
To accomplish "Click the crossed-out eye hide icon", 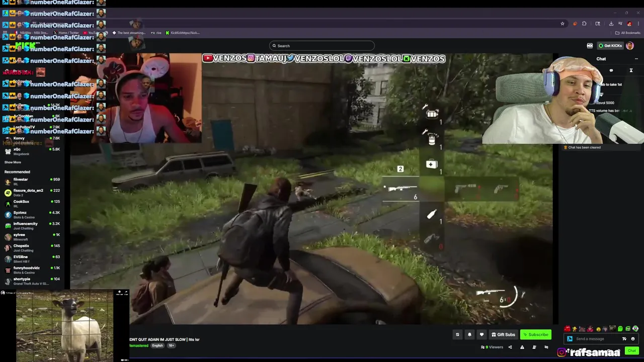I will click(x=546, y=347).
